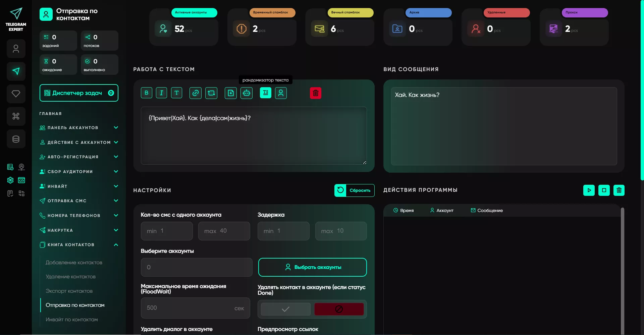Open Добавление контактов menu item
The height and width of the screenshot is (335, 644).
tap(74, 263)
